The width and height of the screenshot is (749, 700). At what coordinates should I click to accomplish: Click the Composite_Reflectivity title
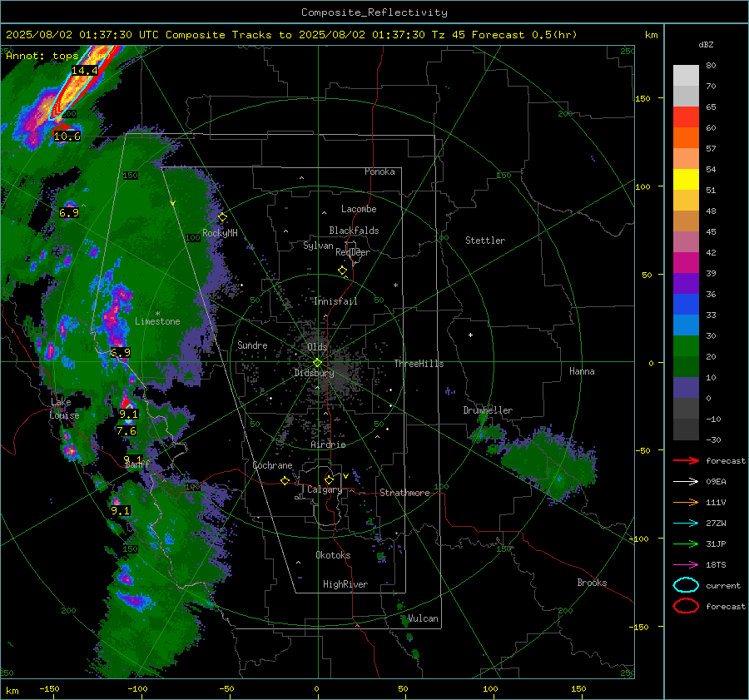(374, 12)
